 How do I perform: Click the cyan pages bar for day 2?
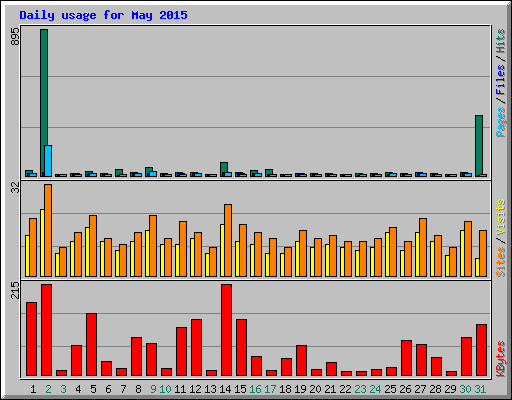point(48,161)
